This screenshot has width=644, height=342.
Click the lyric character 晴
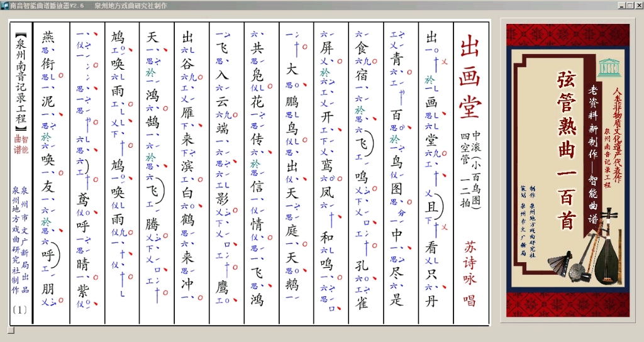(83, 263)
